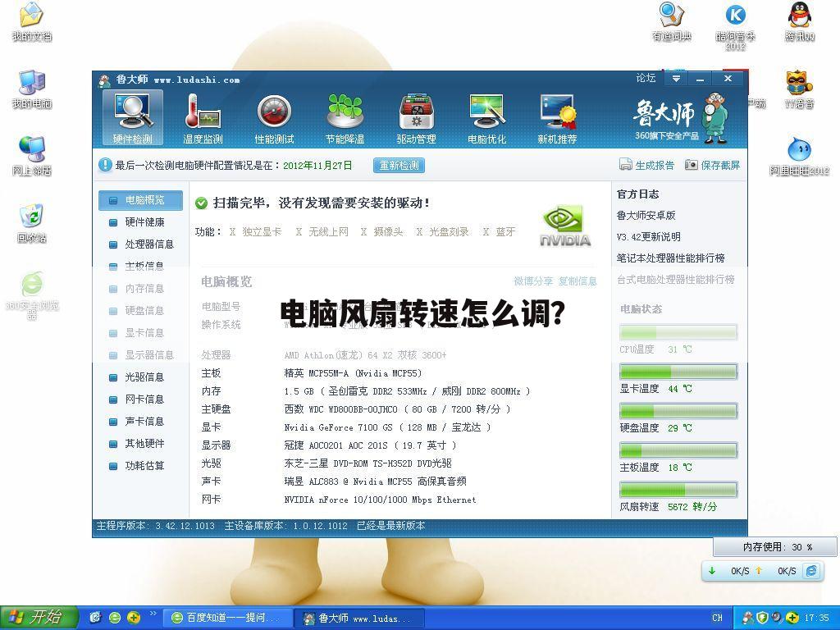Open the 硬件检测 hardware detection tab
Viewport: 840px width, 630px height.
click(132, 118)
